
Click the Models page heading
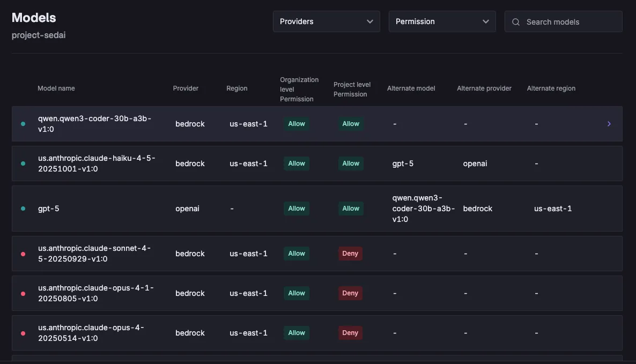pos(34,18)
